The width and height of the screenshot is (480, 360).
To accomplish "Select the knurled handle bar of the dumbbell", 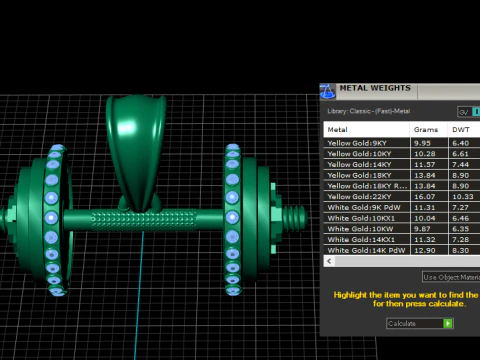I will (143, 219).
